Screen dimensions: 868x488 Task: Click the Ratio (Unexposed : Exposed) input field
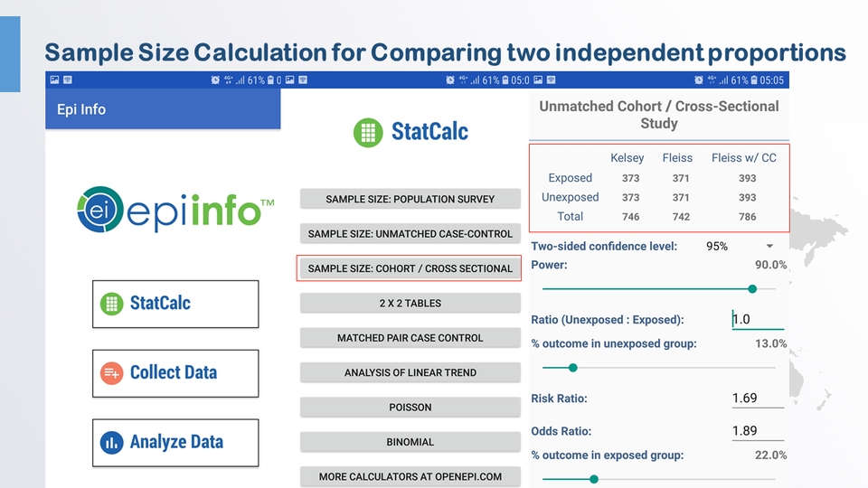(758, 319)
